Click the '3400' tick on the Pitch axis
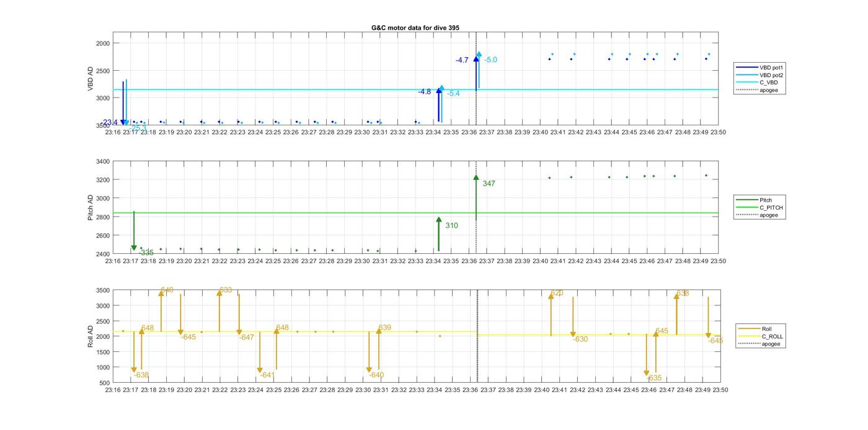 pyautogui.click(x=103, y=162)
